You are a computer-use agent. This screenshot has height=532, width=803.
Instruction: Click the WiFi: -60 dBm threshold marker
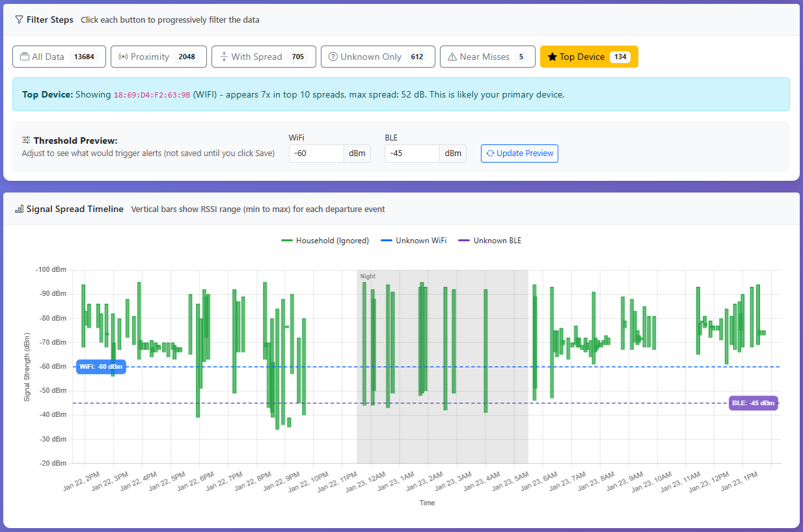coord(101,367)
